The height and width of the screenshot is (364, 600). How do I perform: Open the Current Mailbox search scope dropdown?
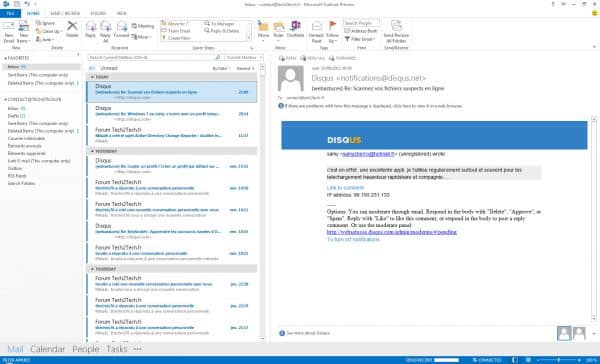[x=244, y=57]
